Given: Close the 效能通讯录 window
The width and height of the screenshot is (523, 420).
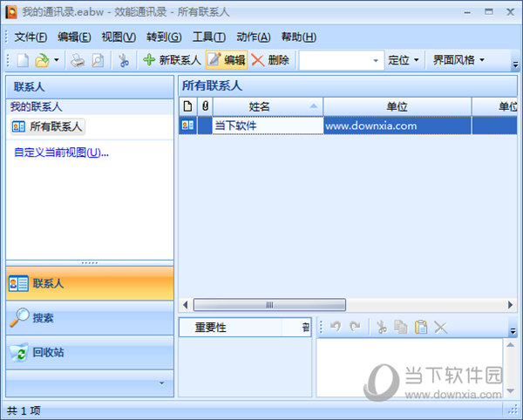Looking at the screenshot, I should (510, 12).
